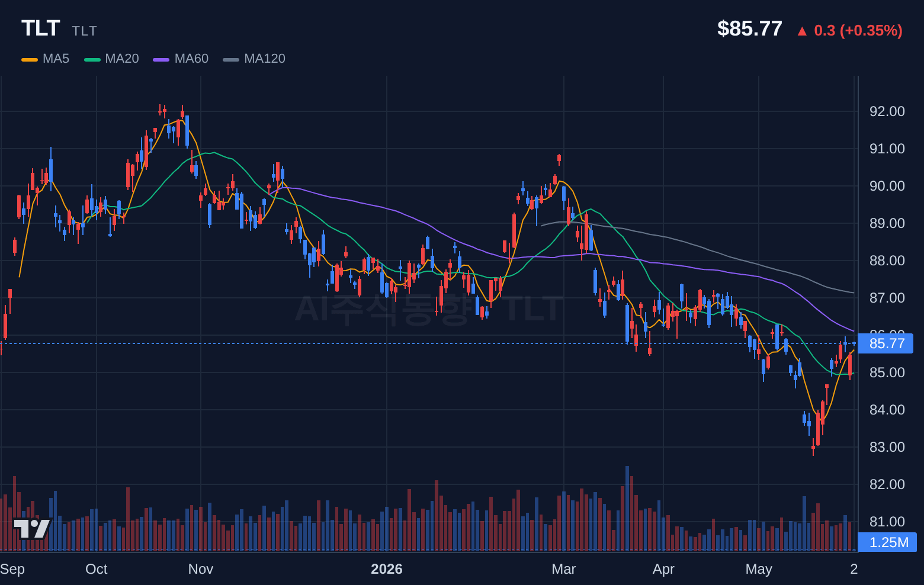The image size is (924, 585).
Task: Click the Mar time axis label
Action: point(564,569)
